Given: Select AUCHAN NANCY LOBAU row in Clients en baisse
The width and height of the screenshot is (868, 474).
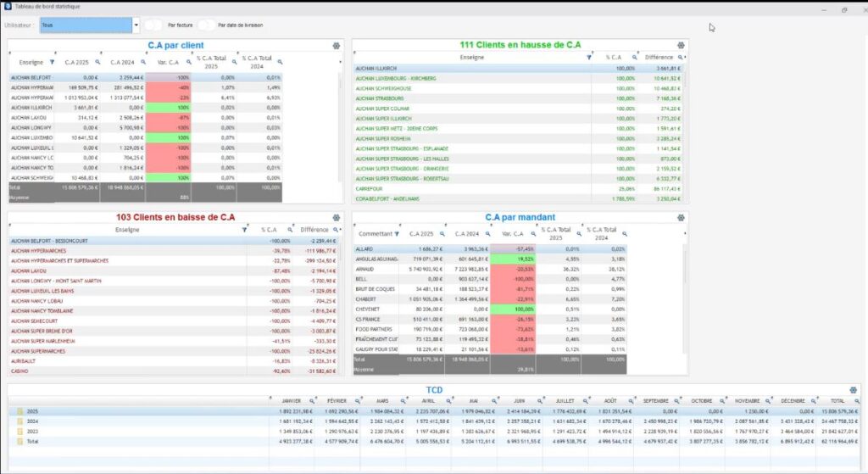Looking at the screenshot, I should tap(173, 301).
